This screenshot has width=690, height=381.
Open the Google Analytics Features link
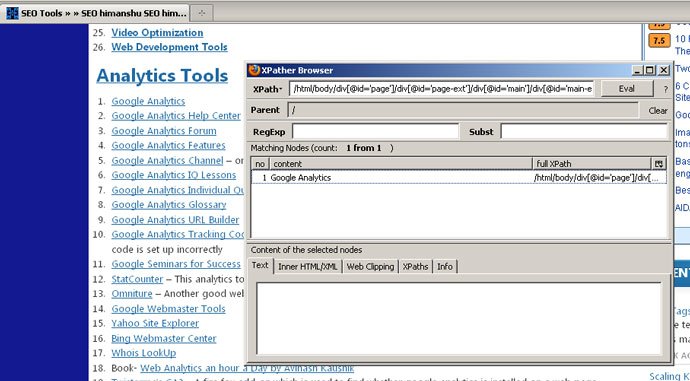pyautogui.click(x=168, y=145)
